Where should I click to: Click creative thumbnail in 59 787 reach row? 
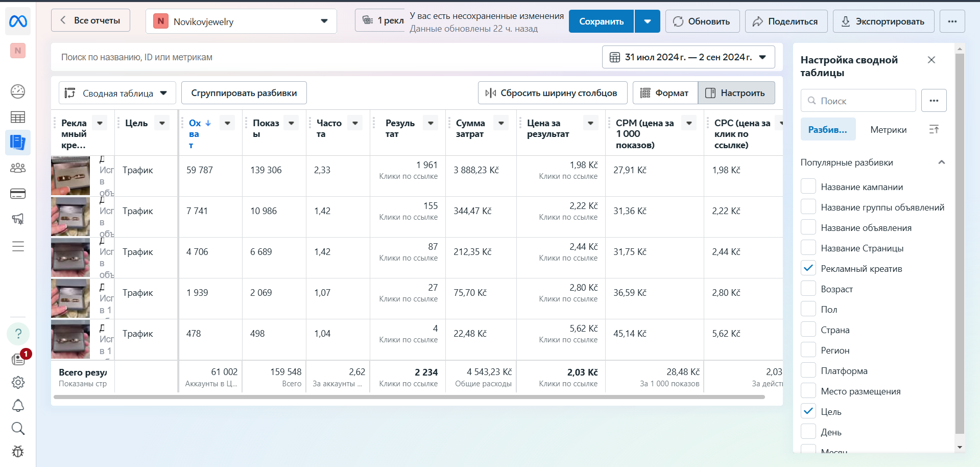[x=70, y=176]
